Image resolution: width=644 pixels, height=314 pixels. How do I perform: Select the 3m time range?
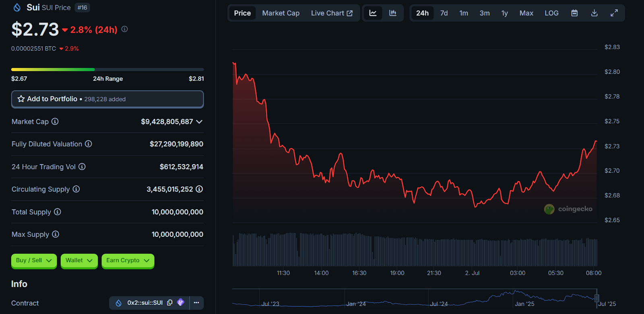[485, 13]
